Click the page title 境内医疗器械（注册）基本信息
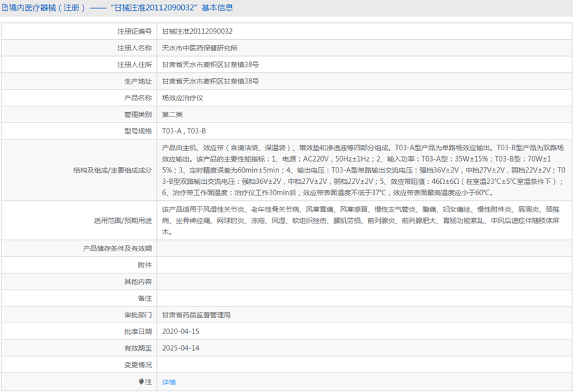Image resolution: width=573 pixels, height=392 pixels. pos(121,7)
